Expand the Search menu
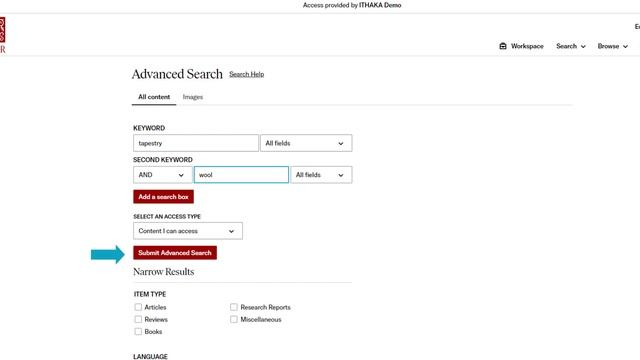 pyautogui.click(x=571, y=46)
